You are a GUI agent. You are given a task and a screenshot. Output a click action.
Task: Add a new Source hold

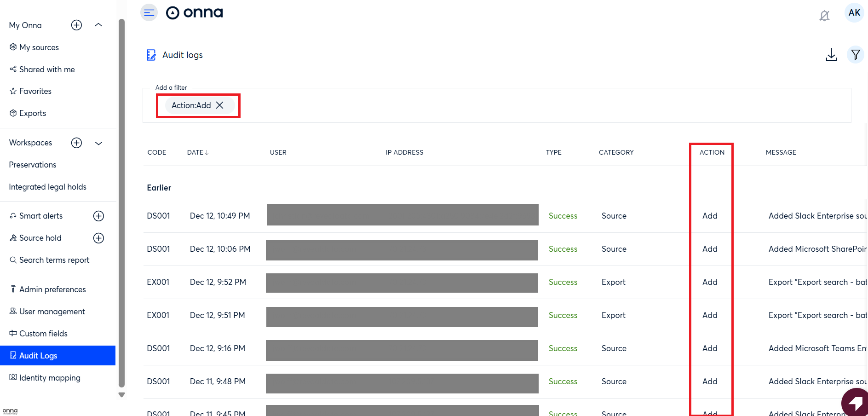click(98, 238)
